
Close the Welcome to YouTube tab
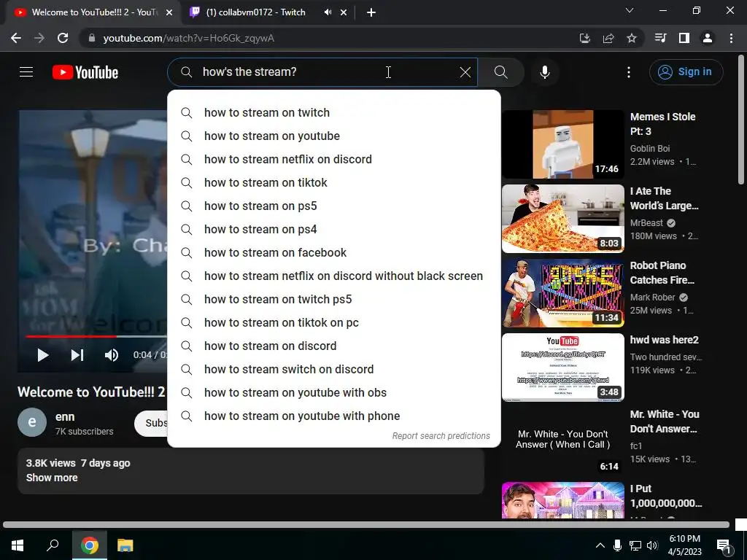pos(169,12)
